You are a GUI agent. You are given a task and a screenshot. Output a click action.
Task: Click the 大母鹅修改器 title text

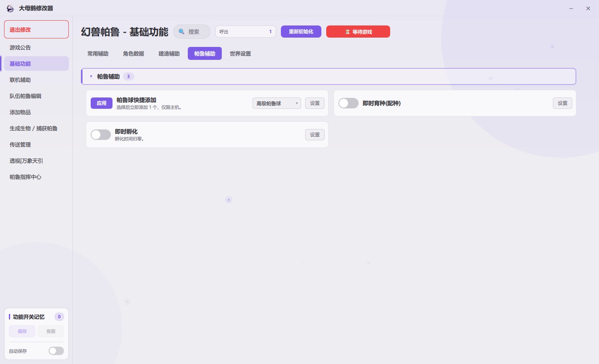coord(36,8)
